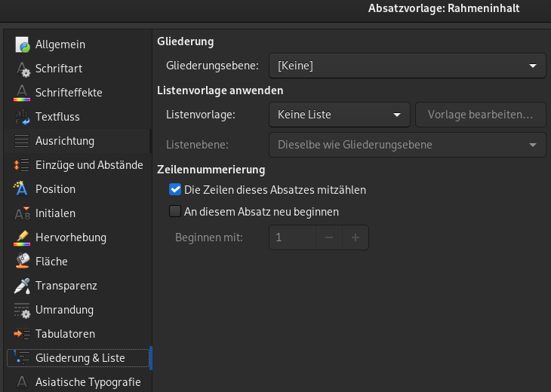Open the Listenvorlage dropdown

[339, 115]
